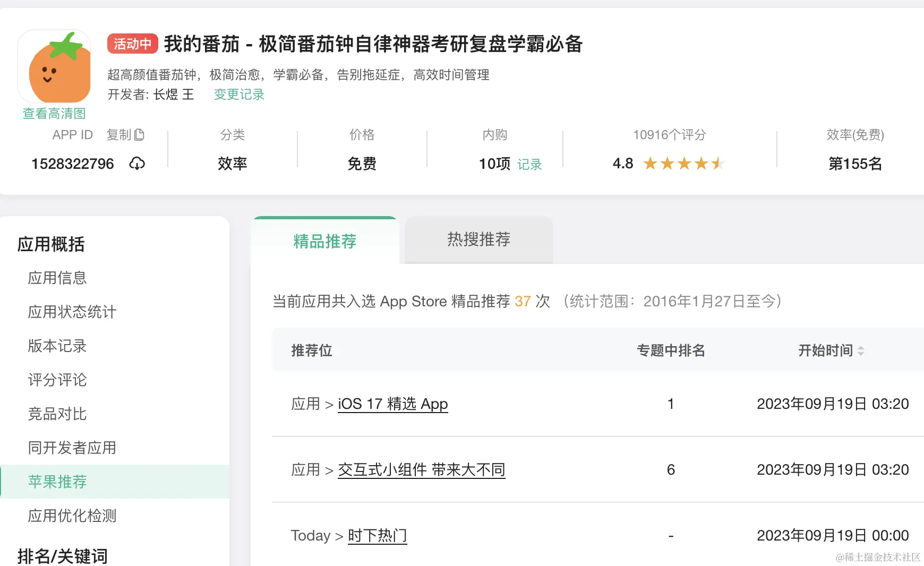Click the 免费 price value
The height and width of the screenshot is (566, 924).
tap(362, 164)
